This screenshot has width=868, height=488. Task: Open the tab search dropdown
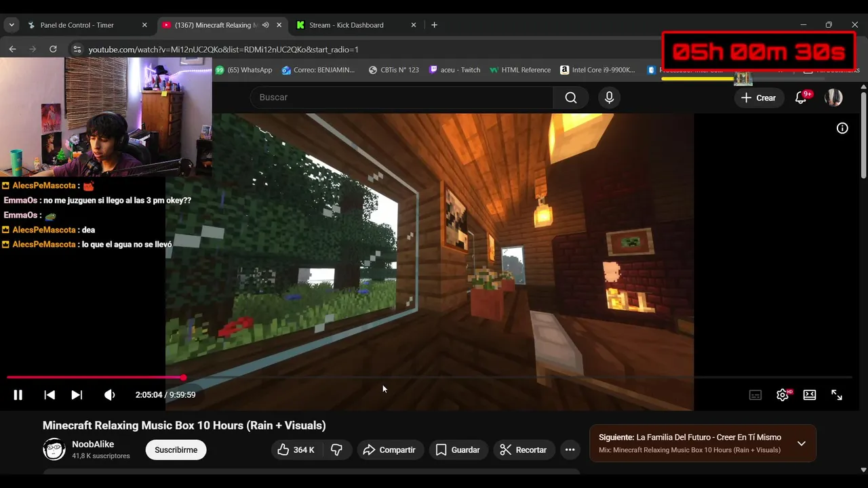coord(12,25)
